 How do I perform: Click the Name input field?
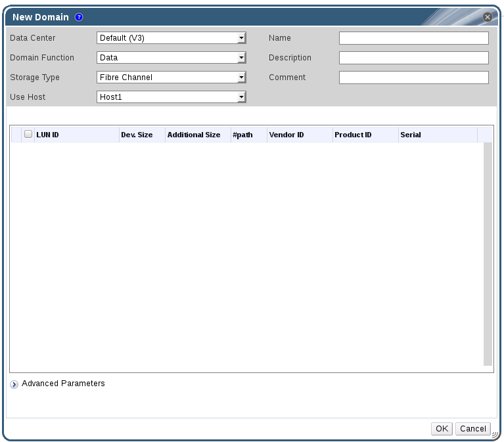tap(413, 38)
